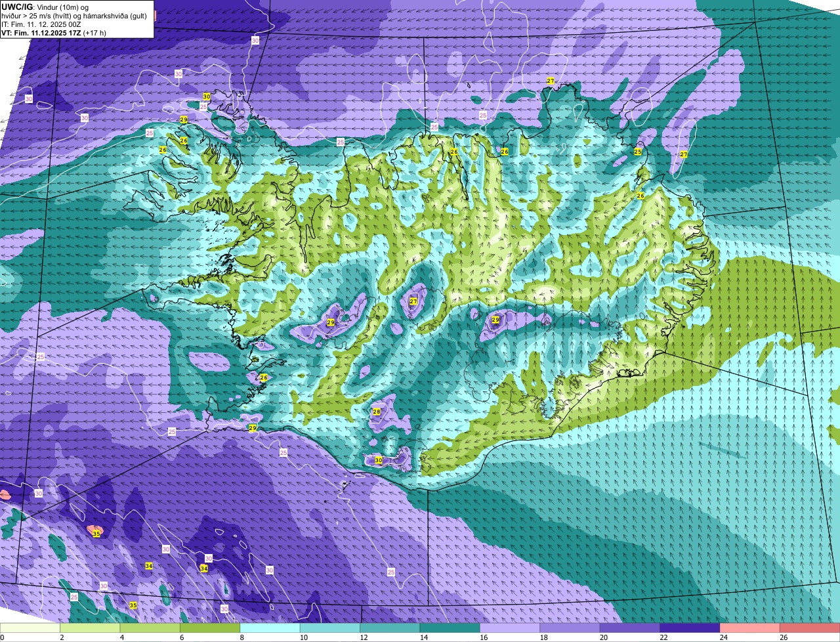Screen dimensions: 840x642
Task: Click legend tick label '8'
Action: point(241,637)
